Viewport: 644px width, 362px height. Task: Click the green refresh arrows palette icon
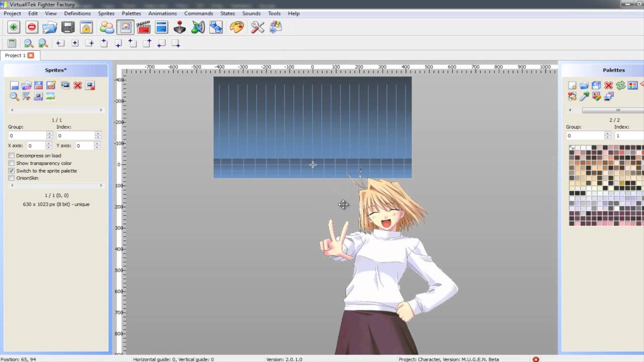621,85
